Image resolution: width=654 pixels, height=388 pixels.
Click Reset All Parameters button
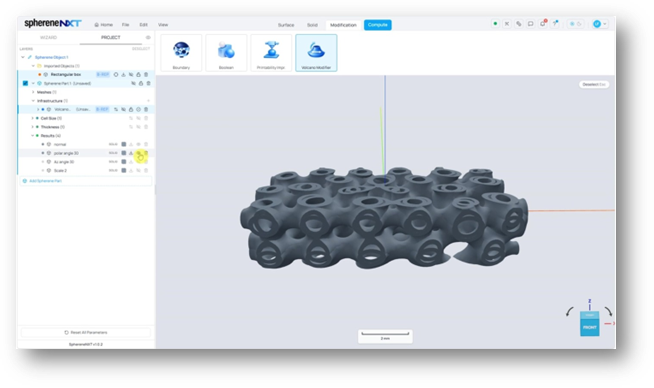[x=86, y=333]
